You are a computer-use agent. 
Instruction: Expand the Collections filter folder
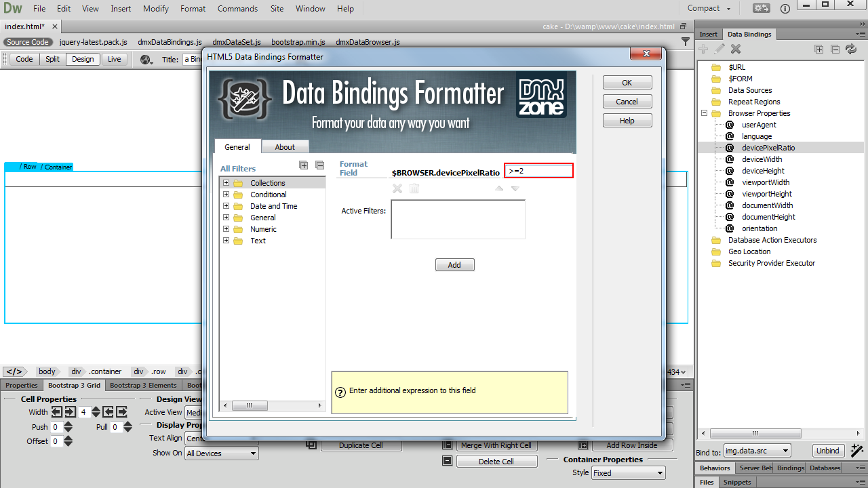click(x=226, y=183)
